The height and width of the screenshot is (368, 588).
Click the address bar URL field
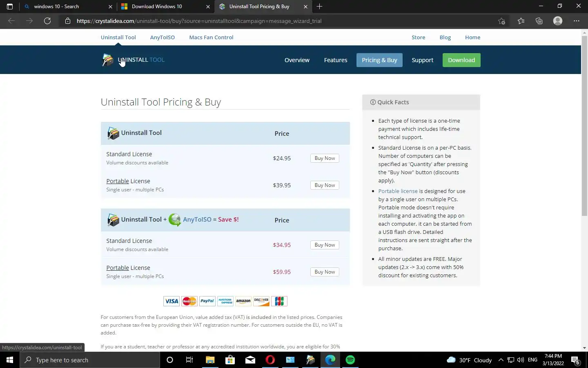282,21
